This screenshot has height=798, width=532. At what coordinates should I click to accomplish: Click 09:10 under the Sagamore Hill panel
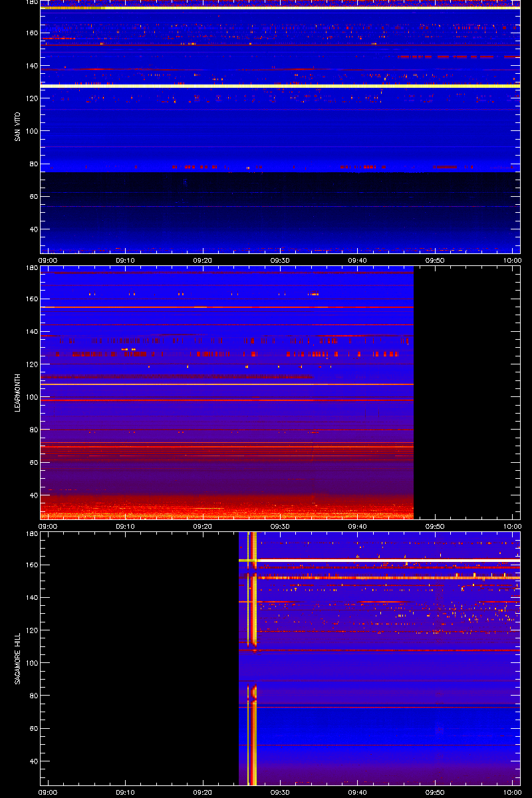point(126,792)
